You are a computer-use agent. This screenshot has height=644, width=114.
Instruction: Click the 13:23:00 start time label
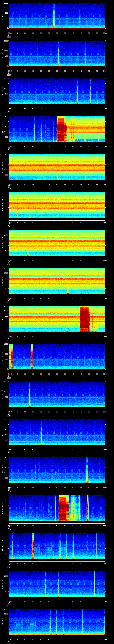pyautogui.click(x=9, y=71)
